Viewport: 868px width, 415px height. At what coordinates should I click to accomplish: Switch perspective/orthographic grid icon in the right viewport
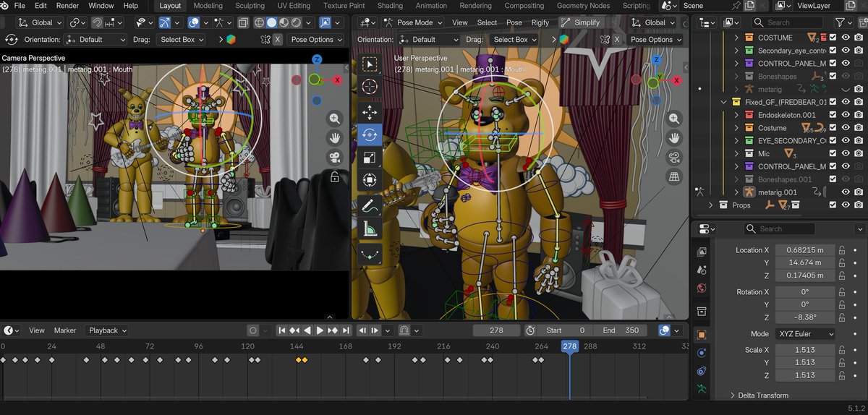coord(674,177)
